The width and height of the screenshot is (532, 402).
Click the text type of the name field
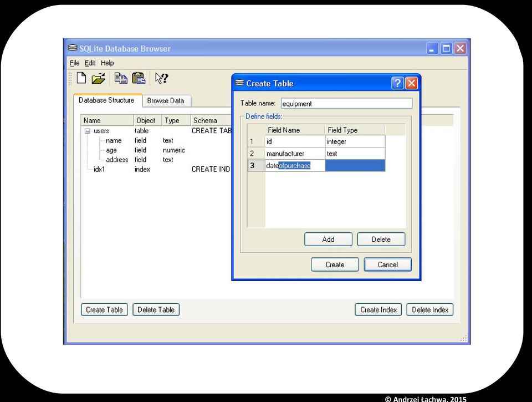(x=168, y=141)
